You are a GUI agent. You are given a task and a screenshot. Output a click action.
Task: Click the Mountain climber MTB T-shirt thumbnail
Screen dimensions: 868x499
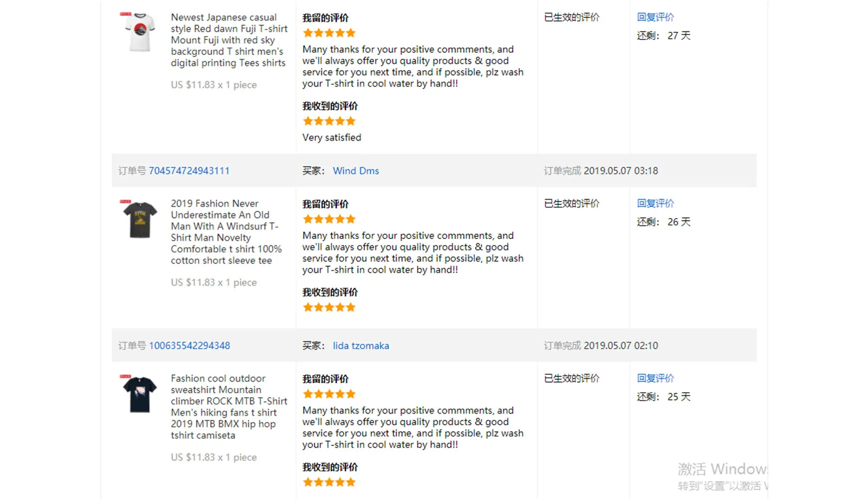click(x=139, y=394)
